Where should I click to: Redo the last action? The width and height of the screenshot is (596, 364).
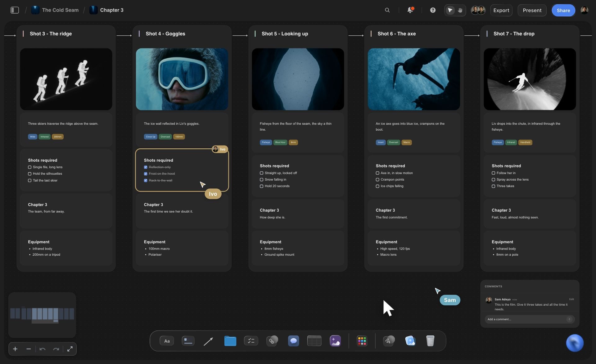[x=56, y=349]
